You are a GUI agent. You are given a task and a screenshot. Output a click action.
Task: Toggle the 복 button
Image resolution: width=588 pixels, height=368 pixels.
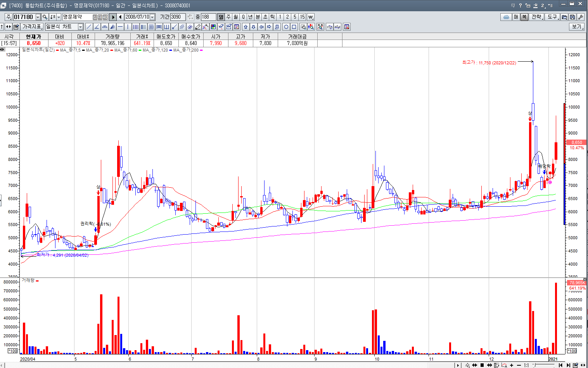click(524, 17)
